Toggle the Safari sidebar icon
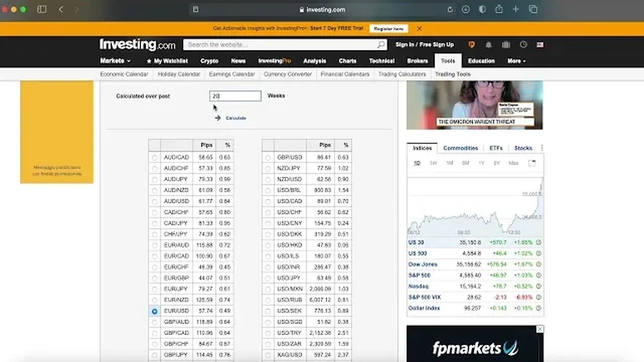The width and height of the screenshot is (644, 362). [42, 9]
